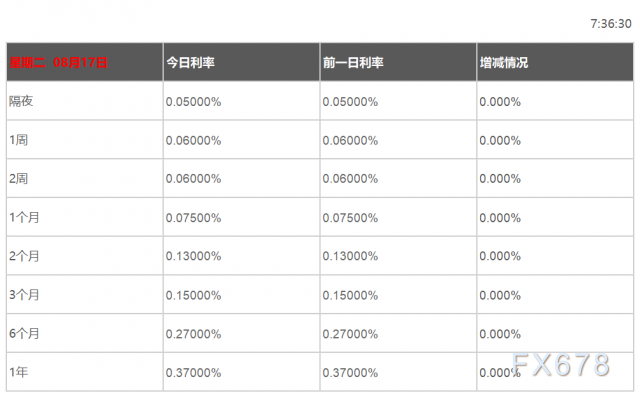Viewport: 640px width, 400px height.
Task: Click 今日利率 value for 隔夜 row
Action: point(194,101)
